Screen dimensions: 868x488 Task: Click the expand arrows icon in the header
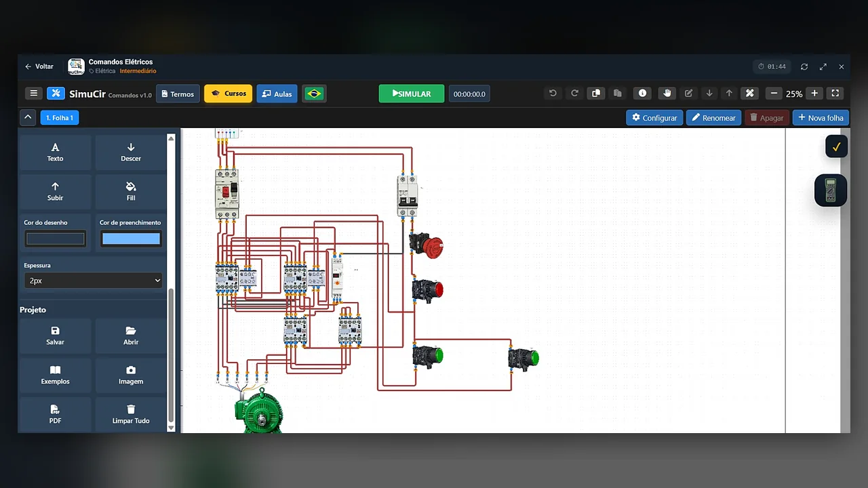point(823,66)
